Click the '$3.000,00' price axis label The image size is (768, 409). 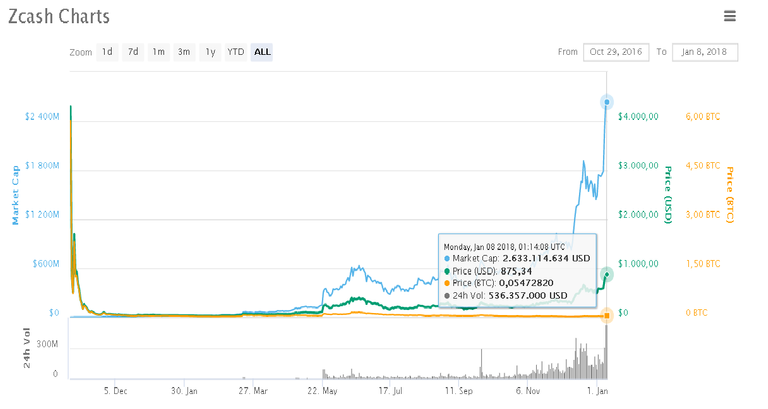(x=638, y=166)
